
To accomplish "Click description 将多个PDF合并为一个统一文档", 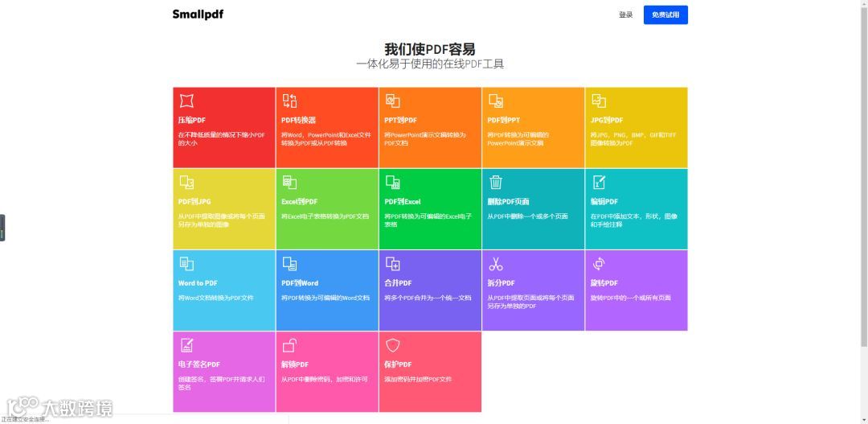I will pyautogui.click(x=428, y=298).
